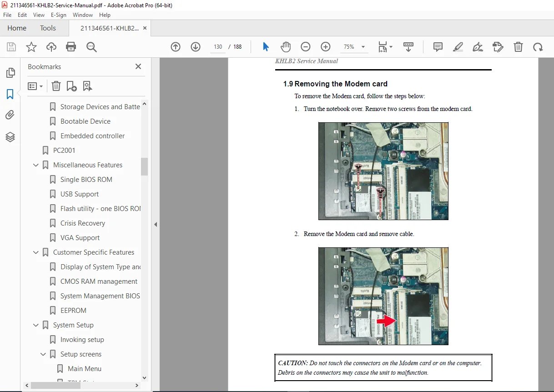Click the toolbar trash delete icon
Image resolution: width=554 pixels, height=392 pixels.
518,47
